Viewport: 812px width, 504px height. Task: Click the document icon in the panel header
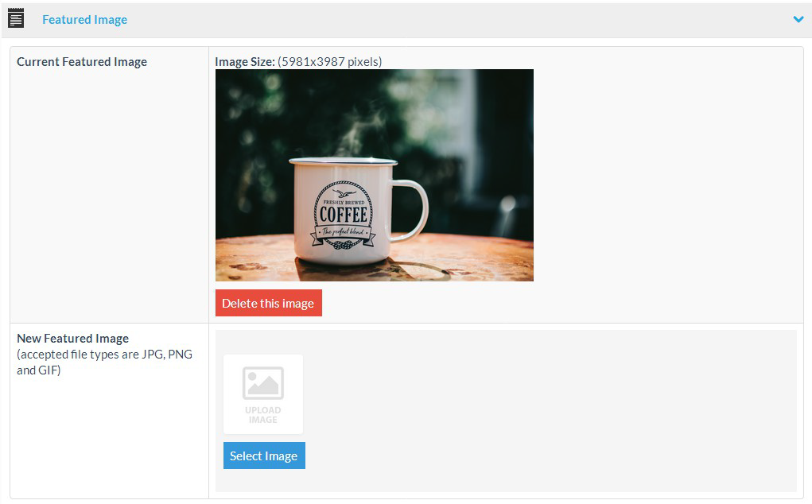tap(16, 19)
